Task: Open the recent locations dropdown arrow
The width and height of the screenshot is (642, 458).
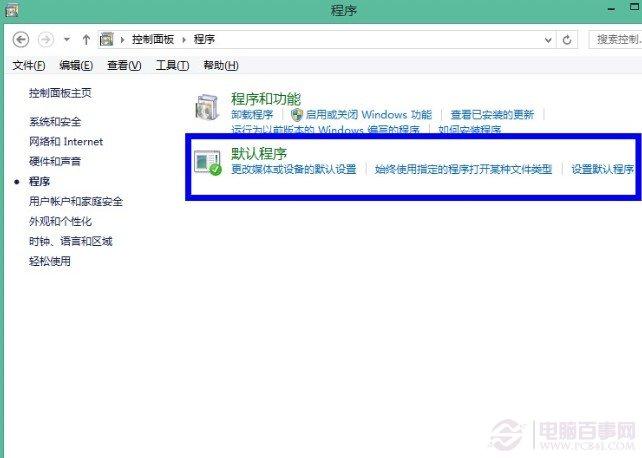Action: coord(67,40)
